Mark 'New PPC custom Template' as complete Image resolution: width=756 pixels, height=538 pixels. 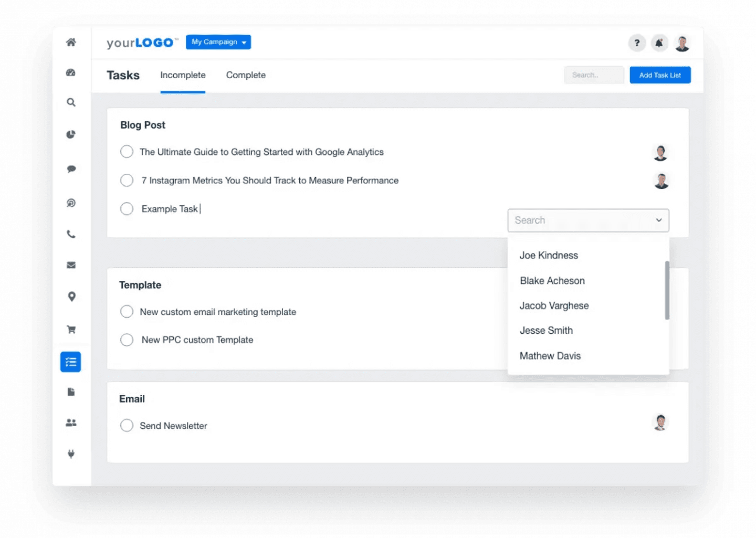click(127, 340)
